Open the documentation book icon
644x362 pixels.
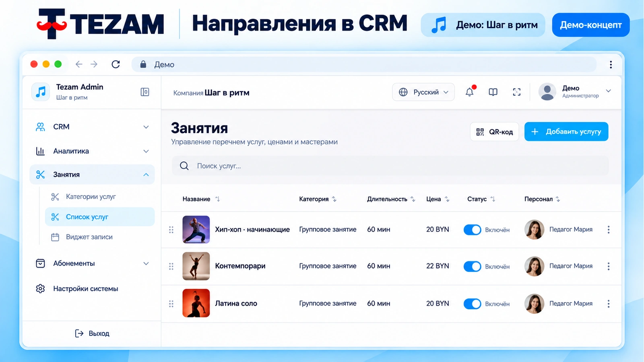tap(493, 92)
